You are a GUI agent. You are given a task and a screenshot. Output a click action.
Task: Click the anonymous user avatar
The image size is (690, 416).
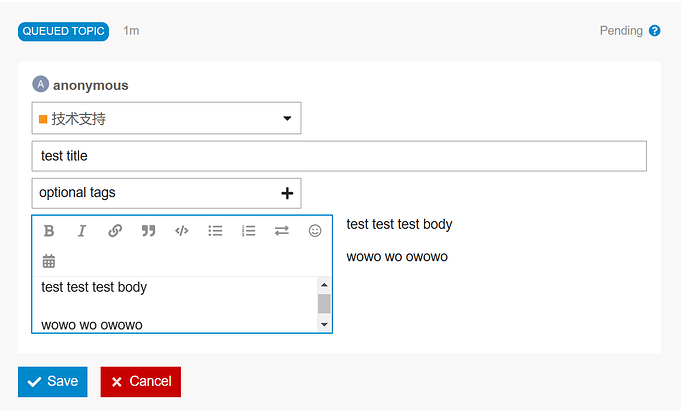40,84
